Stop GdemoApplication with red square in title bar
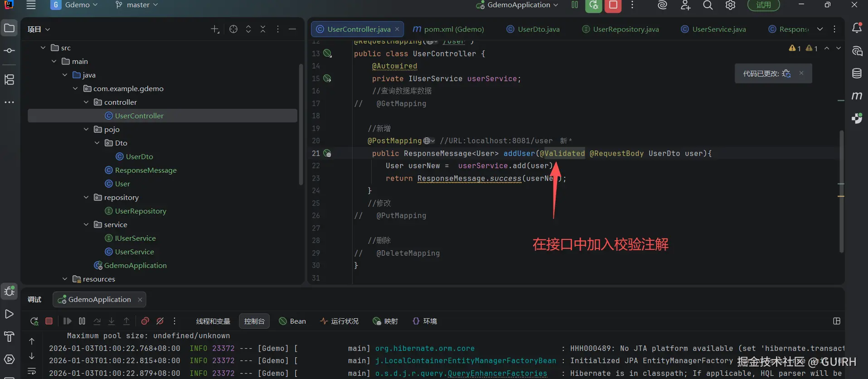The width and height of the screenshot is (868, 379). point(613,5)
